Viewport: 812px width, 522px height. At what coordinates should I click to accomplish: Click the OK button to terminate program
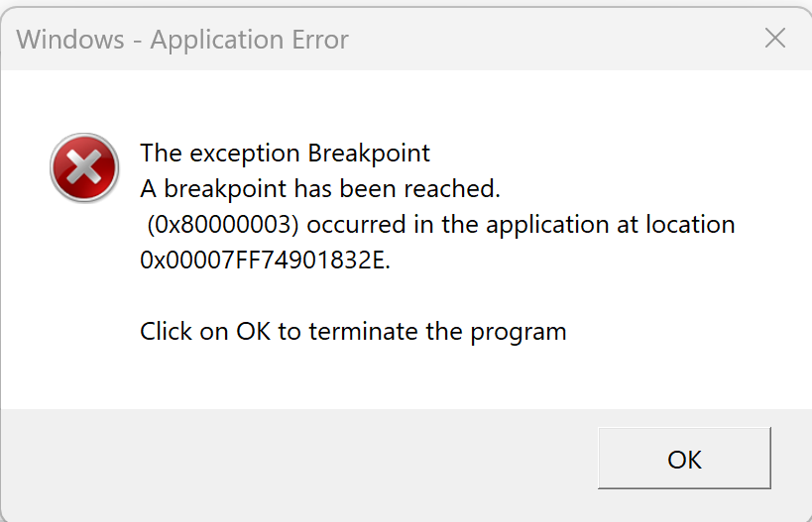coord(684,460)
